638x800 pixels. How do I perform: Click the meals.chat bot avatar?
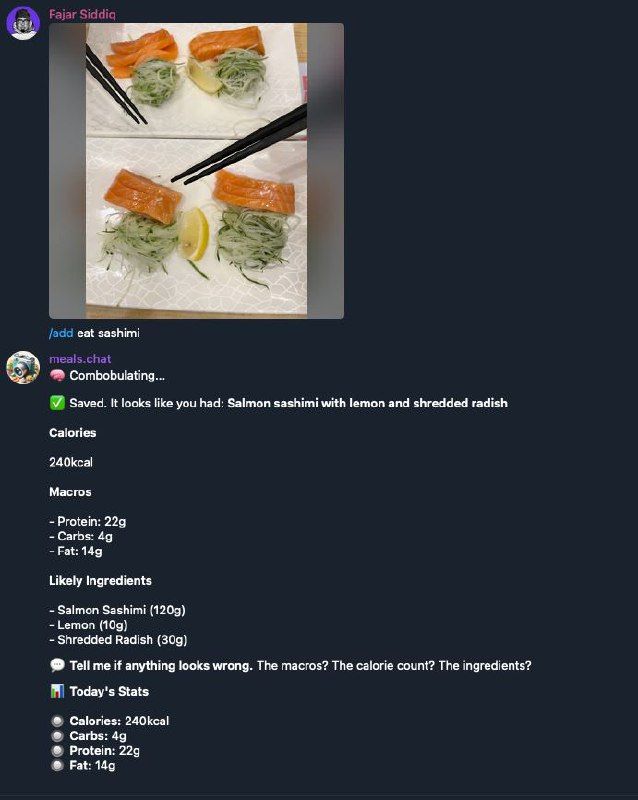tap(23, 367)
